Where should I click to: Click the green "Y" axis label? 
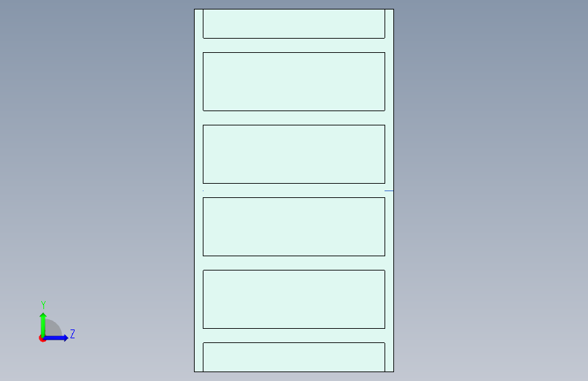point(43,305)
